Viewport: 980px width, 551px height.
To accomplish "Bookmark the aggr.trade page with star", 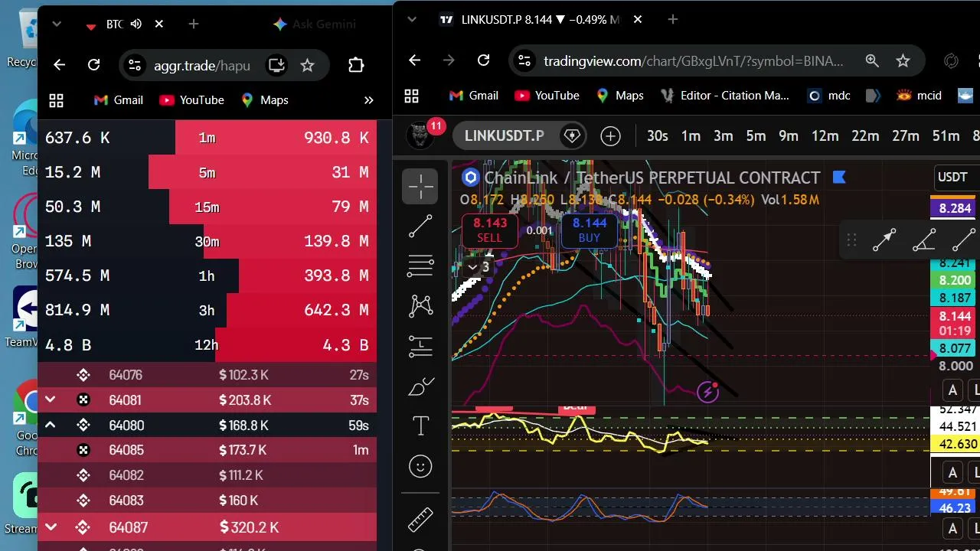I will tap(307, 65).
